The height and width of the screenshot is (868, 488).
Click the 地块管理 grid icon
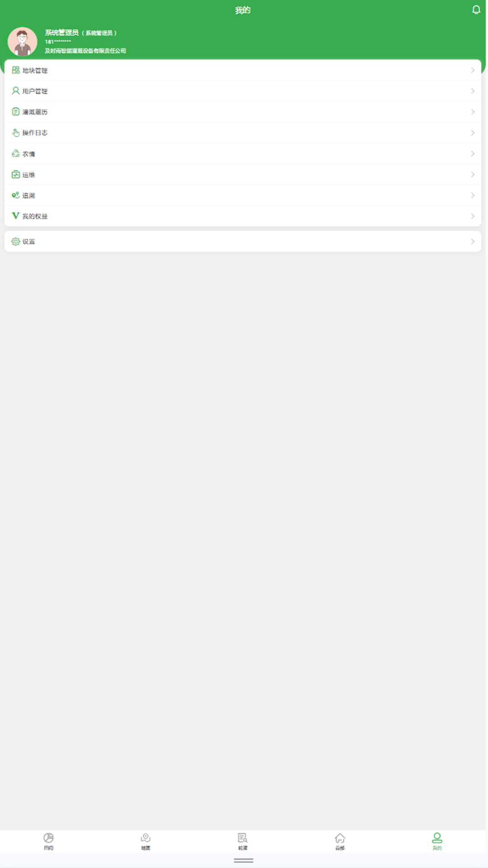tap(16, 70)
